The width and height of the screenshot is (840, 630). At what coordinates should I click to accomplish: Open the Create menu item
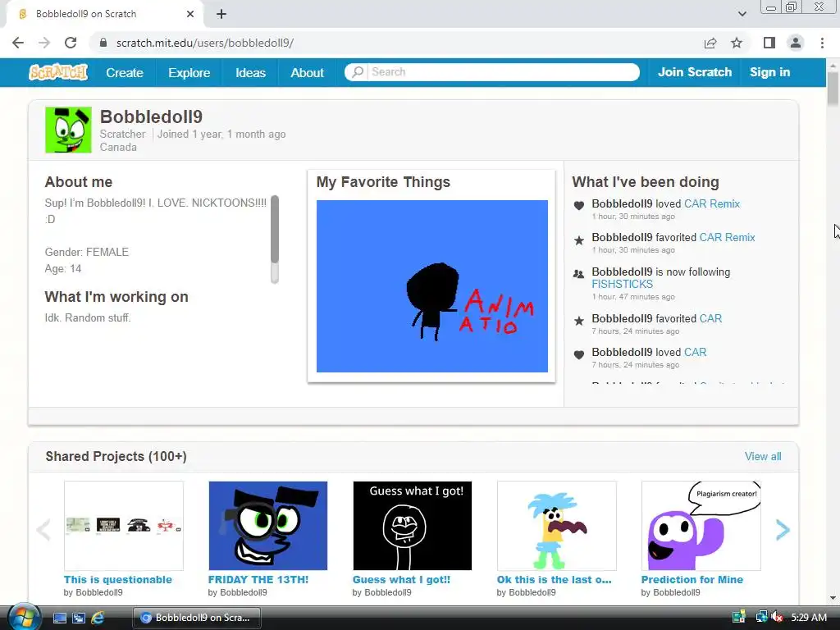(125, 72)
